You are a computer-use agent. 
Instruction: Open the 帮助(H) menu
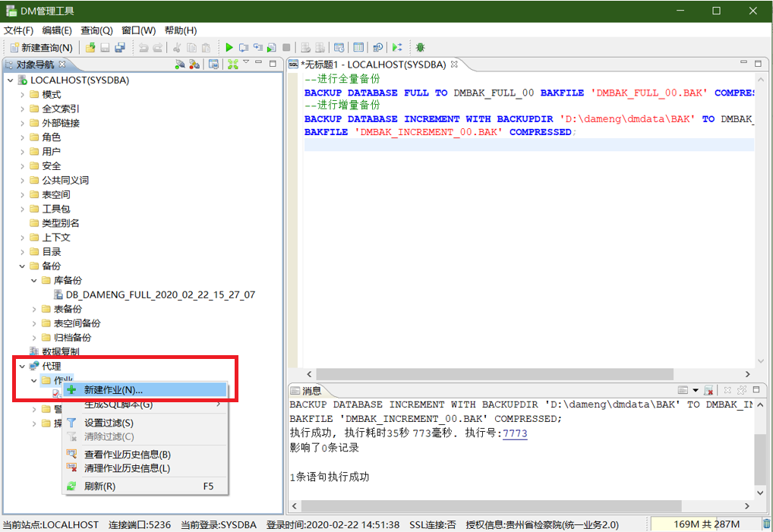pyautogui.click(x=181, y=30)
